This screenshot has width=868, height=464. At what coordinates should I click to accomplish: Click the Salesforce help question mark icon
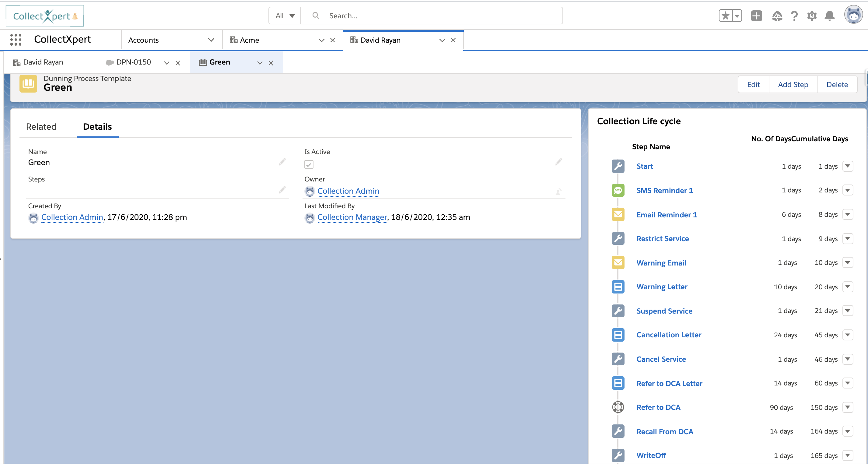coord(794,16)
